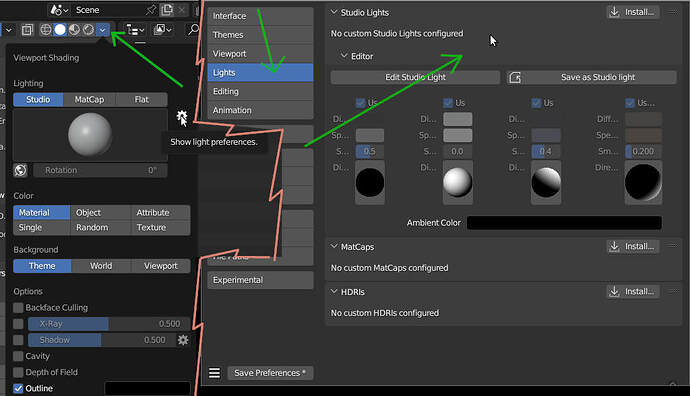The height and width of the screenshot is (396, 690).
Task: Toggle world space lighting globe icon
Action: (20, 170)
